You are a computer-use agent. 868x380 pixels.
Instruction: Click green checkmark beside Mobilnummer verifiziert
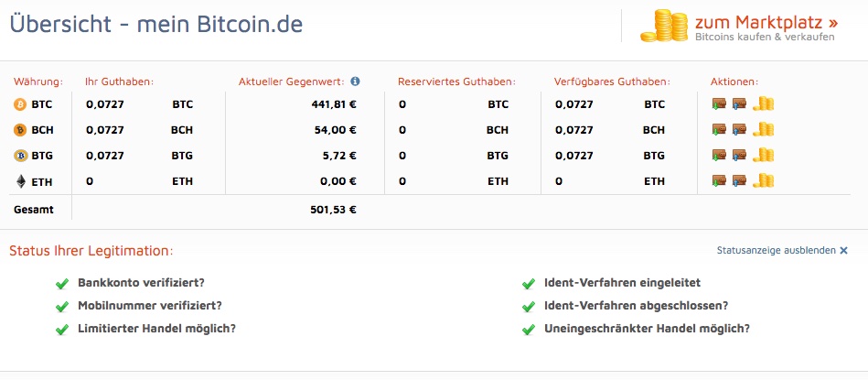click(x=62, y=307)
